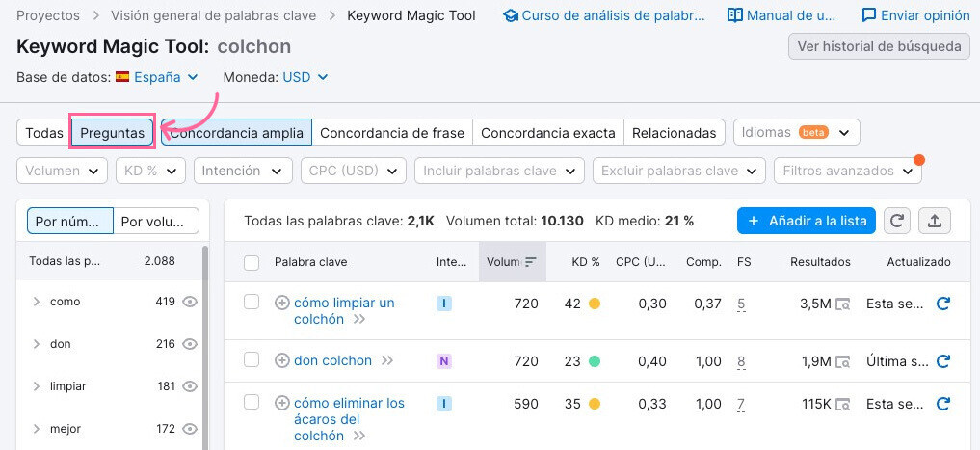Refresh data for 'cómo eliminar los ácaros' row
Image resolution: width=980 pixels, height=450 pixels.
(x=943, y=404)
